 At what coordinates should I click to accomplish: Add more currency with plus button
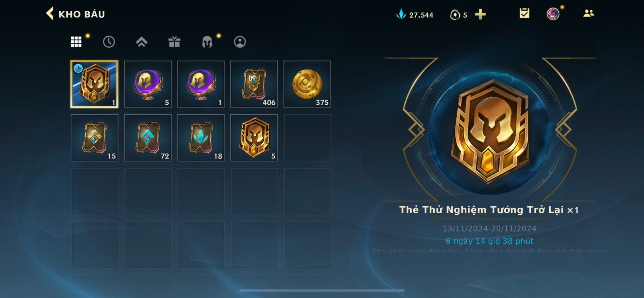480,15
